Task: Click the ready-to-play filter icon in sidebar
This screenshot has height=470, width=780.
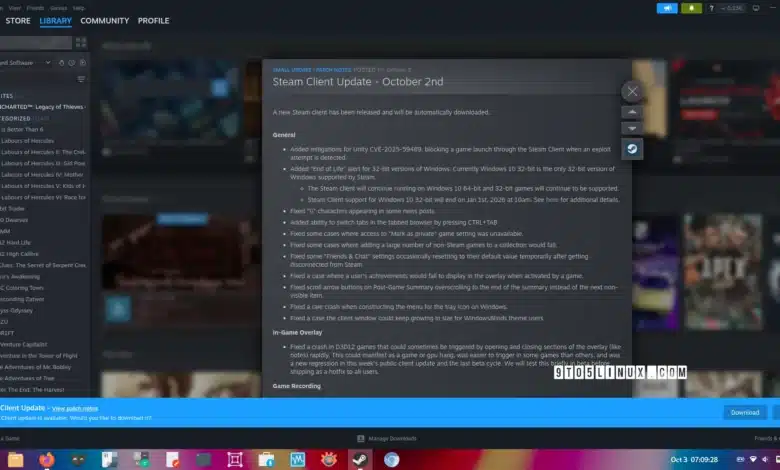Action: click(x=83, y=63)
